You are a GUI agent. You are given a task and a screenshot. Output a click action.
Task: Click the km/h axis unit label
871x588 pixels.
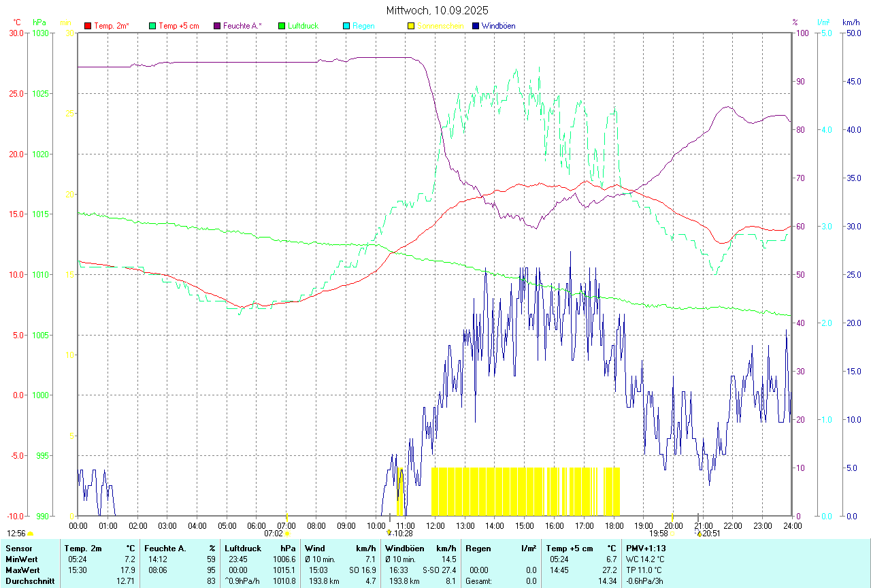click(851, 22)
